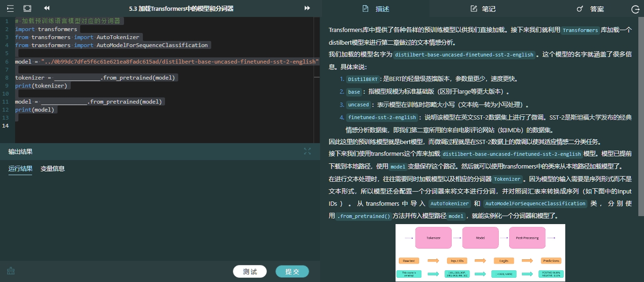Viewport: 644px width, 282px height.
Task: Click line number 14 in the editor
Action: pos(5,126)
